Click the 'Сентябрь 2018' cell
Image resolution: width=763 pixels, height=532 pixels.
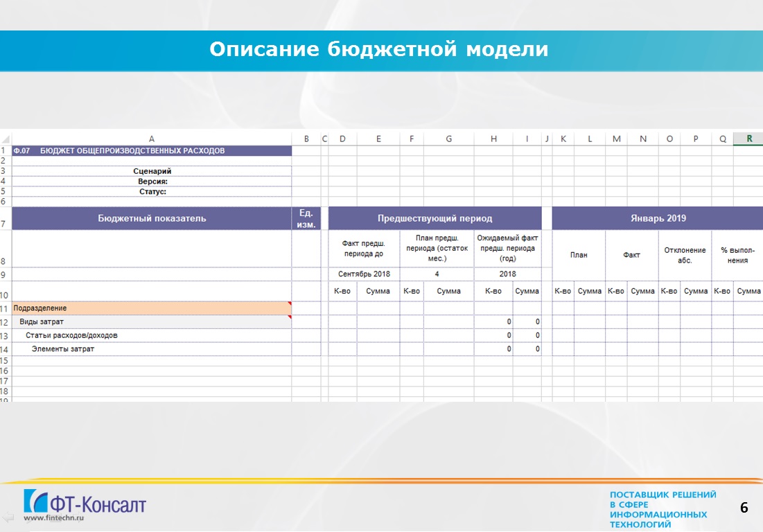(364, 274)
